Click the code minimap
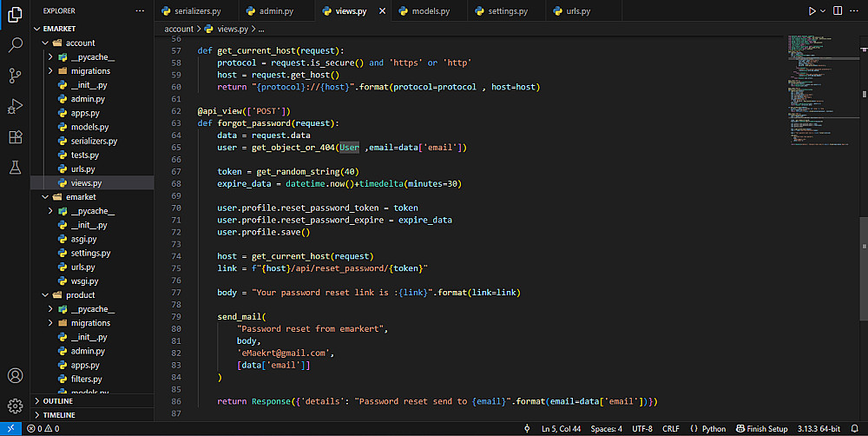This screenshot has width=868, height=436. tap(822, 91)
